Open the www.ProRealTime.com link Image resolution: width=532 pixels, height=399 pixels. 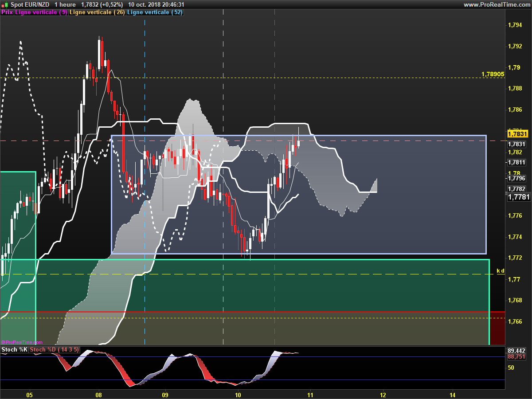pos(497,4)
